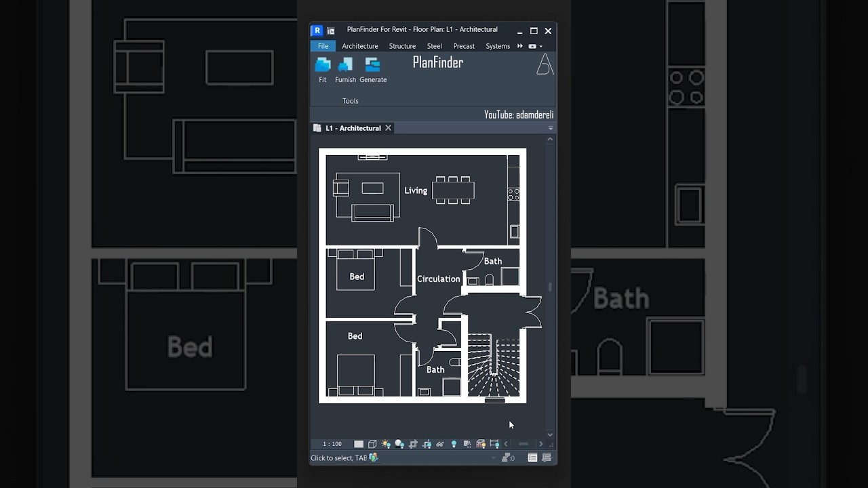The width and height of the screenshot is (868, 488).
Task: Toggle Show Crop Region icon
Action: [x=427, y=444]
